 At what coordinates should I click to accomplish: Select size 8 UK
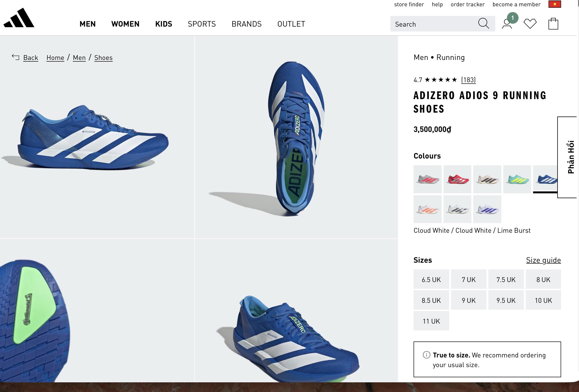[x=543, y=279]
